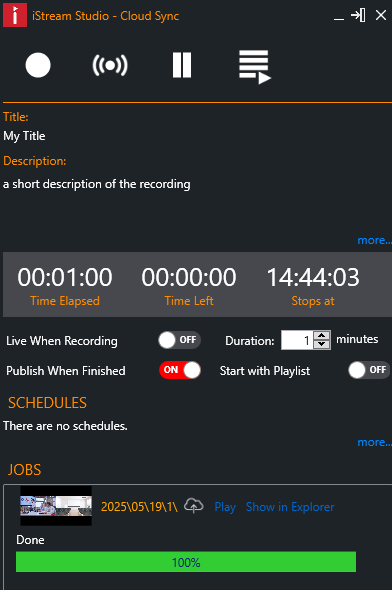Minimize the iStream Studio window

tap(339, 16)
